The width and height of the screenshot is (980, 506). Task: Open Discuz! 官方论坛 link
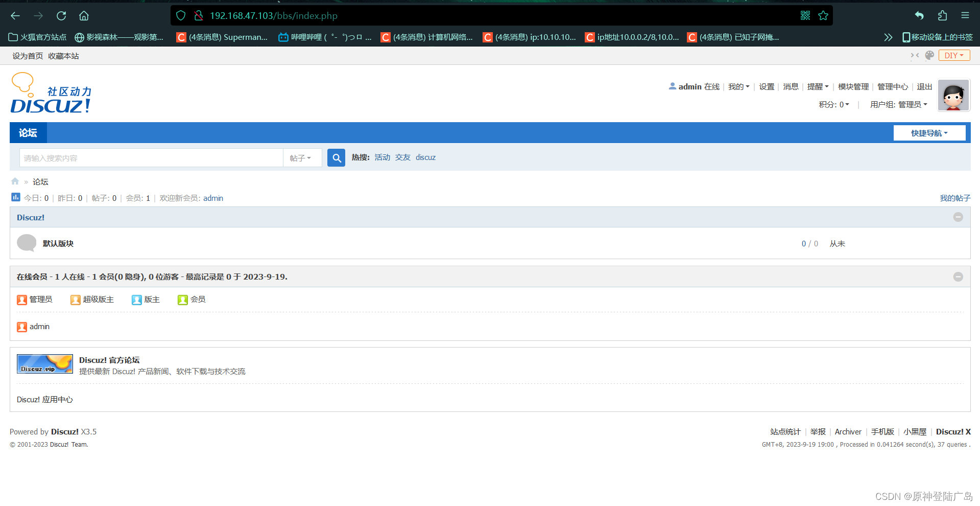109,360
